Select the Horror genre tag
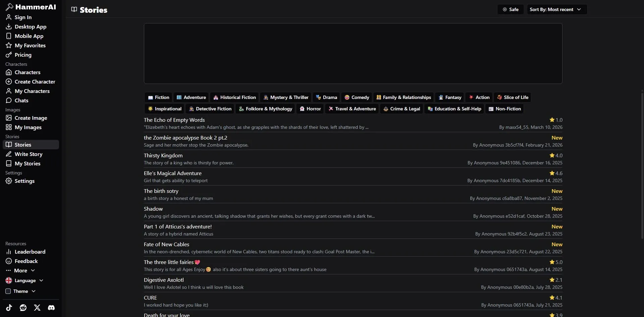The height and width of the screenshot is (317, 644). click(310, 109)
